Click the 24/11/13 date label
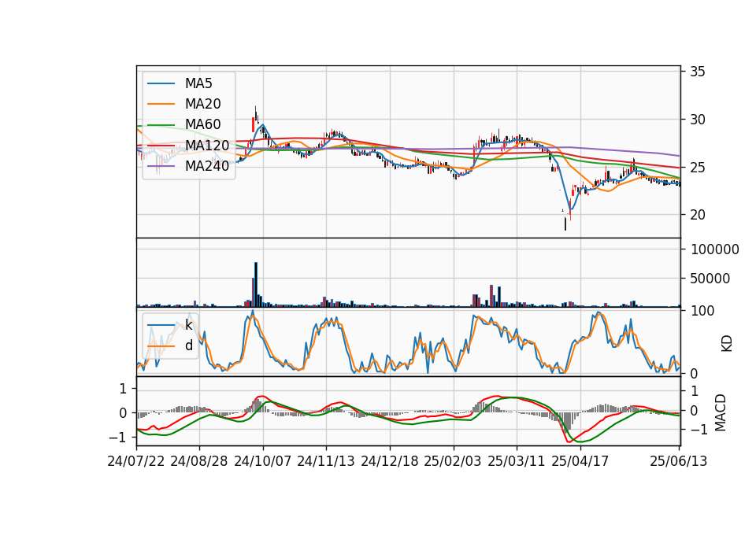 pyautogui.click(x=326, y=461)
